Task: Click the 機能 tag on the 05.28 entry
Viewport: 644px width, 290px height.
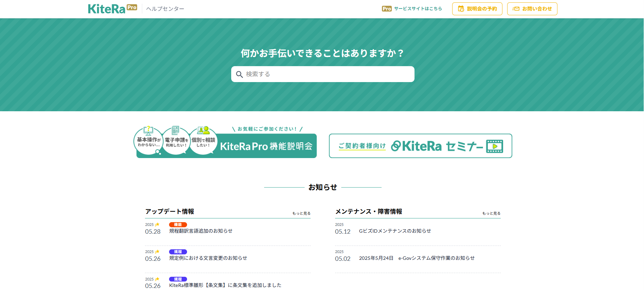Action: click(x=178, y=225)
